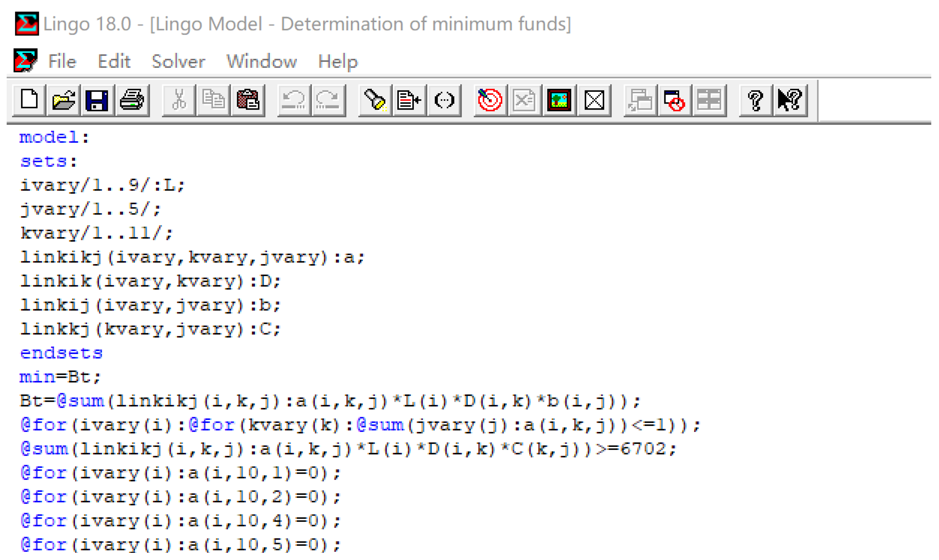The image size is (939, 560).
Task: Click the Paste clipboard icon
Action: coord(248,100)
